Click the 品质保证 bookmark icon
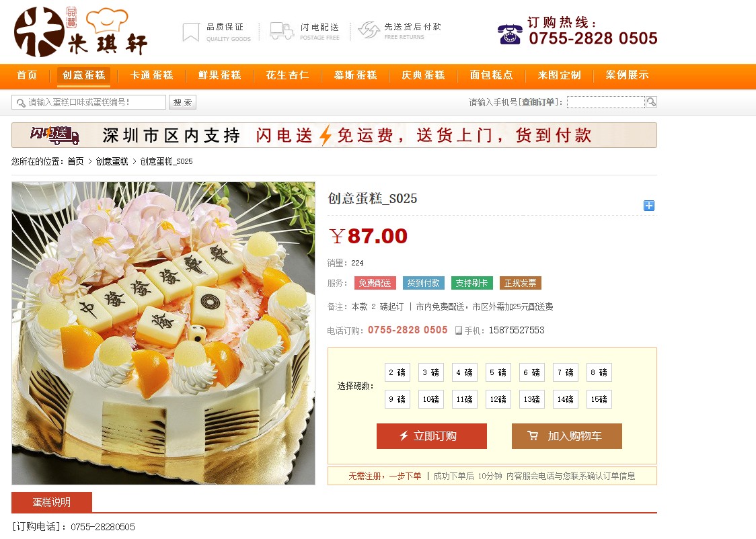This screenshot has width=756, height=539. pyautogui.click(x=191, y=32)
